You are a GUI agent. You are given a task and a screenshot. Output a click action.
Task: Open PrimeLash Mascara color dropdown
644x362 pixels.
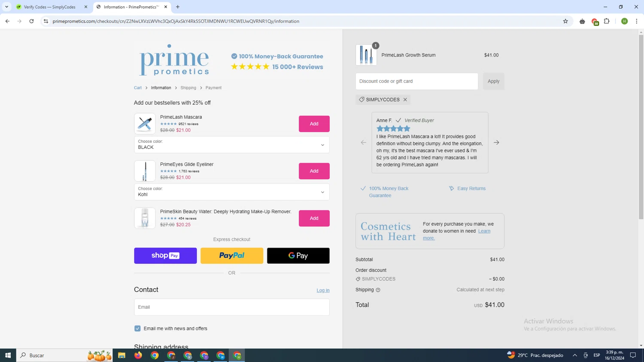click(232, 145)
